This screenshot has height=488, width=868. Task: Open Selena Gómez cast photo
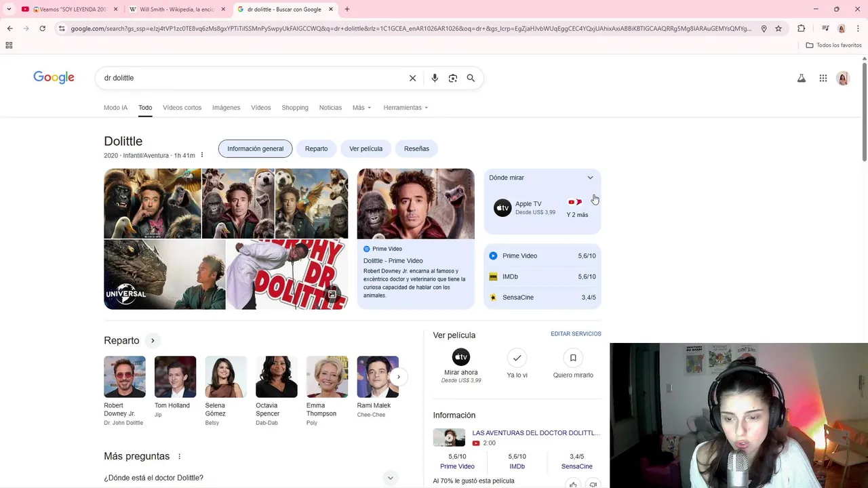click(x=226, y=377)
